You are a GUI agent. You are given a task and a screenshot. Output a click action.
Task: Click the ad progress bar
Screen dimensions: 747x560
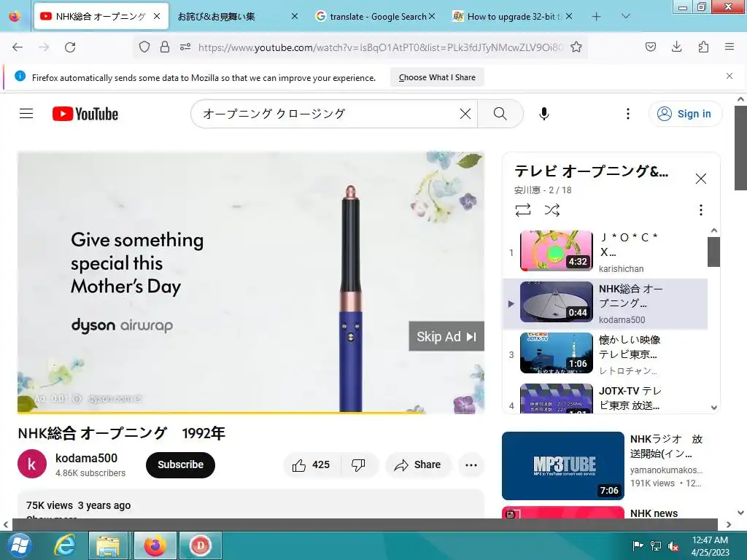point(251,412)
